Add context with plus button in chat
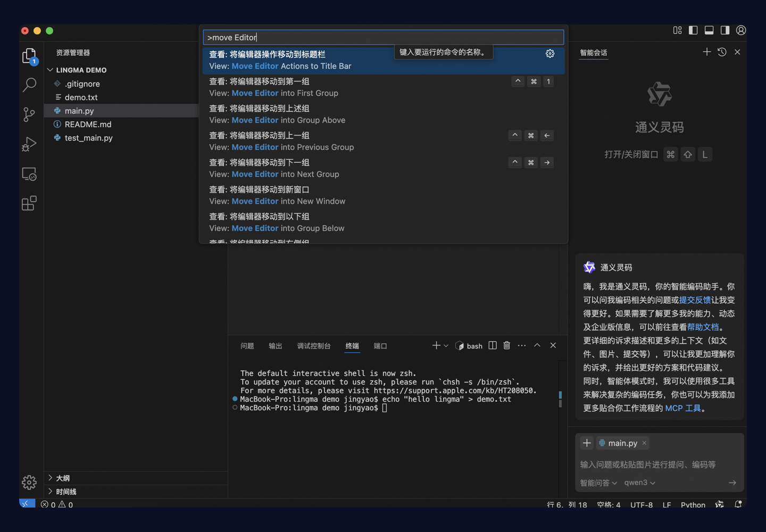 (x=587, y=443)
